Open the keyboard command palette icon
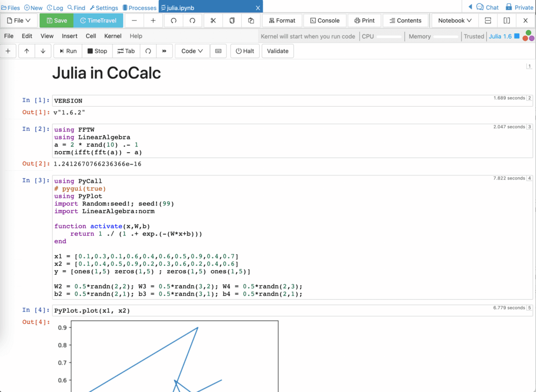536x392 pixels. click(x=218, y=51)
